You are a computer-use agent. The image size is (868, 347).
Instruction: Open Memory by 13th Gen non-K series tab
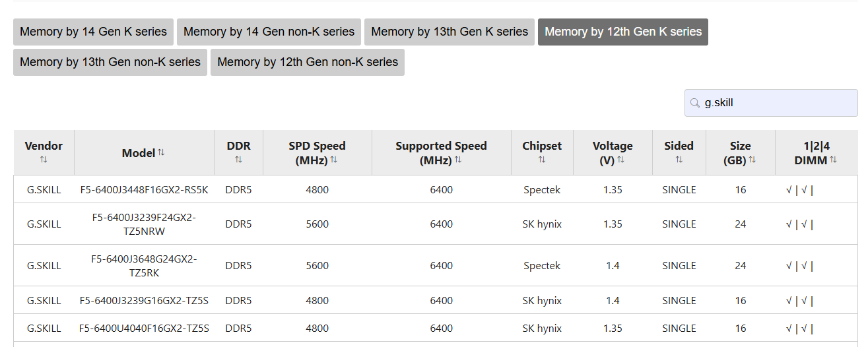point(110,62)
